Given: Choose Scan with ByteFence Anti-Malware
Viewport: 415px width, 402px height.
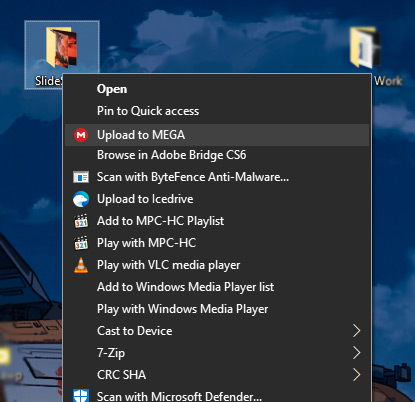Looking at the screenshot, I should tap(217, 177).
